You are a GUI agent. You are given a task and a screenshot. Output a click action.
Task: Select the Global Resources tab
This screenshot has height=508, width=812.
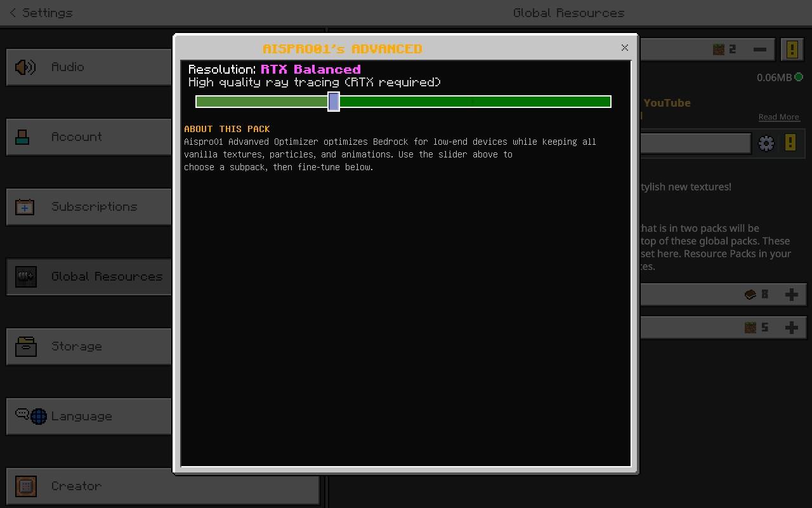[x=89, y=276]
